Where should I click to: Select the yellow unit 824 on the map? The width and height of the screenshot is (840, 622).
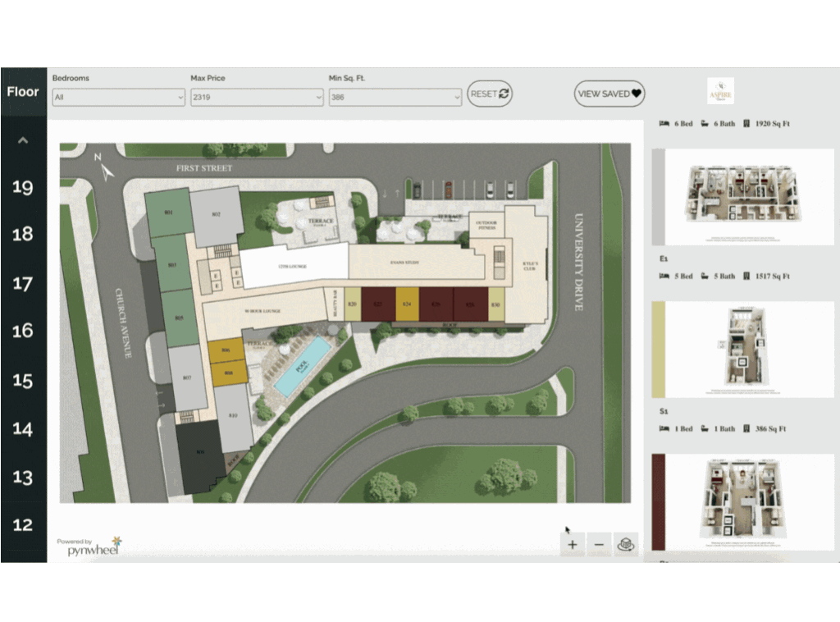pyautogui.click(x=407, y=304)
